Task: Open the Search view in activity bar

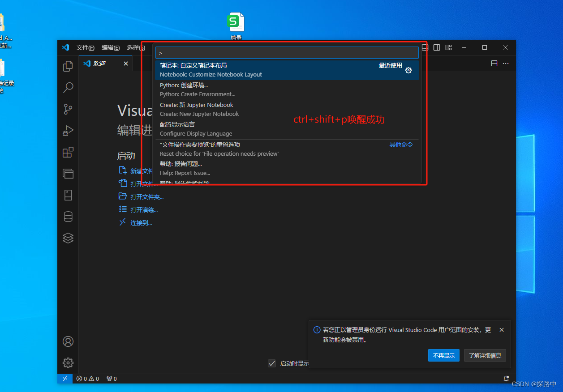Action: click(x=68, y=88)
